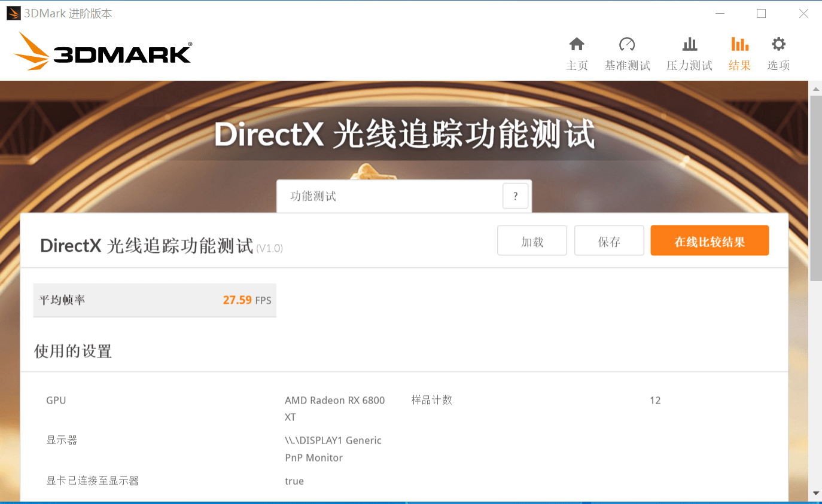Click the sample count value 12
Viewport: 822px width, 504px height.
pyautogui.click(x=655, y=401)
